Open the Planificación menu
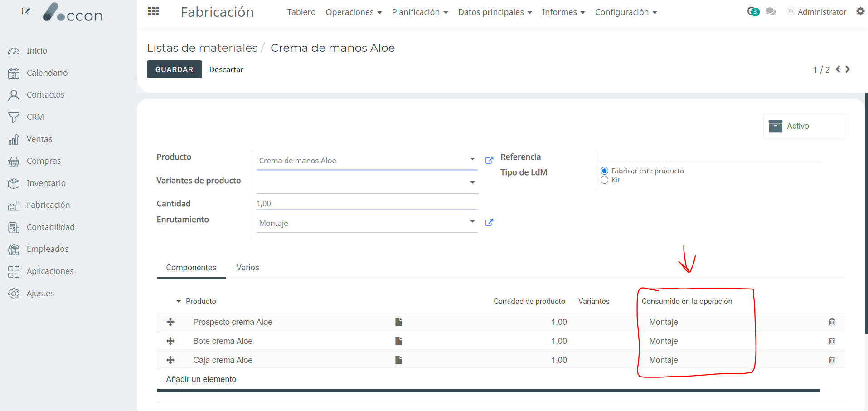Viewport: 868px width, 411px height. pos(420,12)
